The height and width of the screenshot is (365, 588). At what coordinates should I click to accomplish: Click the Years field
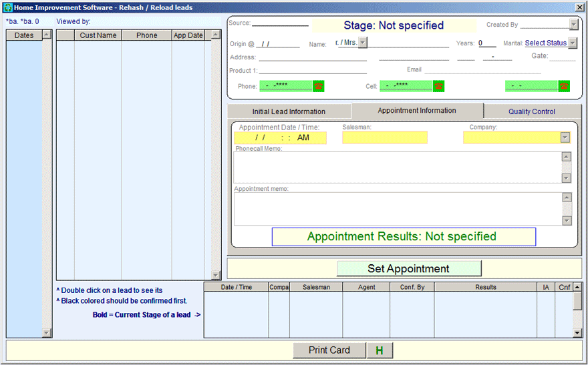tap(487, 43)
